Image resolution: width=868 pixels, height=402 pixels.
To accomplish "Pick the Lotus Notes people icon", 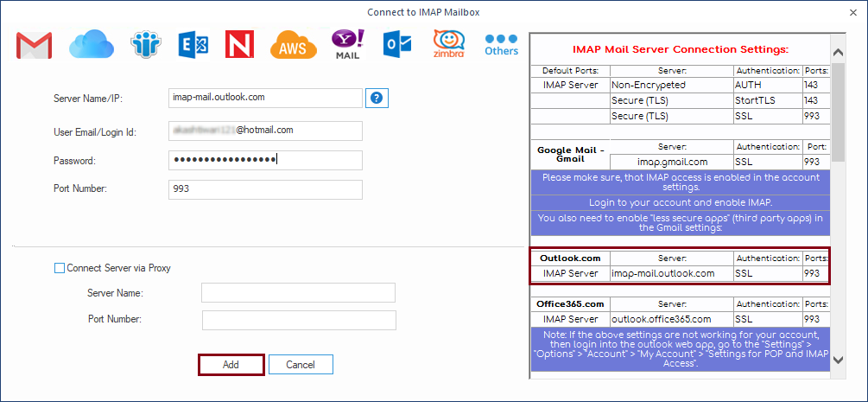I will pos(146,44).
